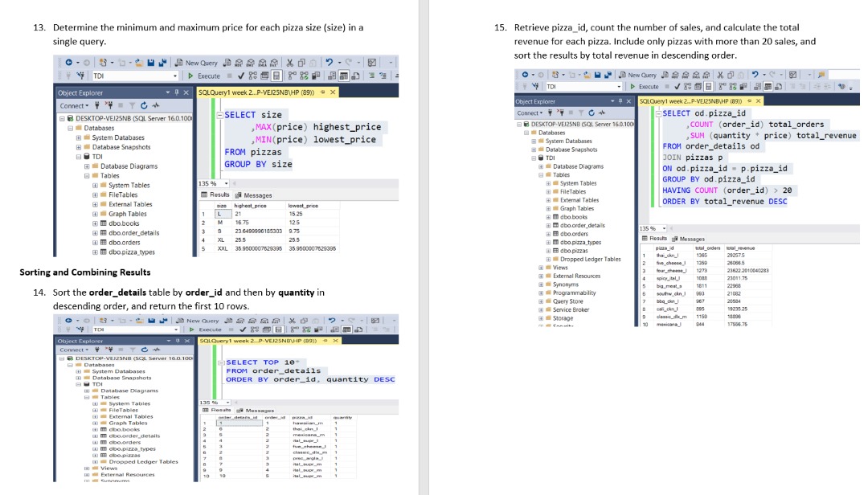Collapse the Databases node in question 15 tree
The height and width of the screenshot is (495, 868).
coord(526,133)
